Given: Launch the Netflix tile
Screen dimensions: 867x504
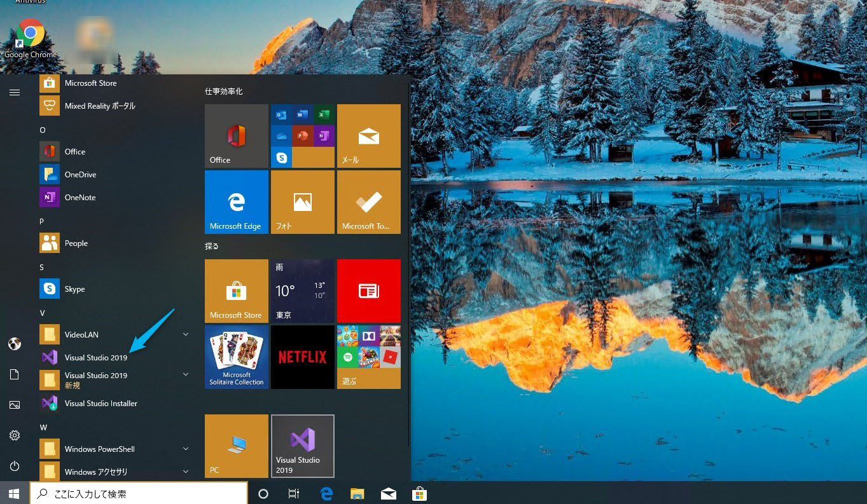Looking at the screenshot, I should point(303,357).
